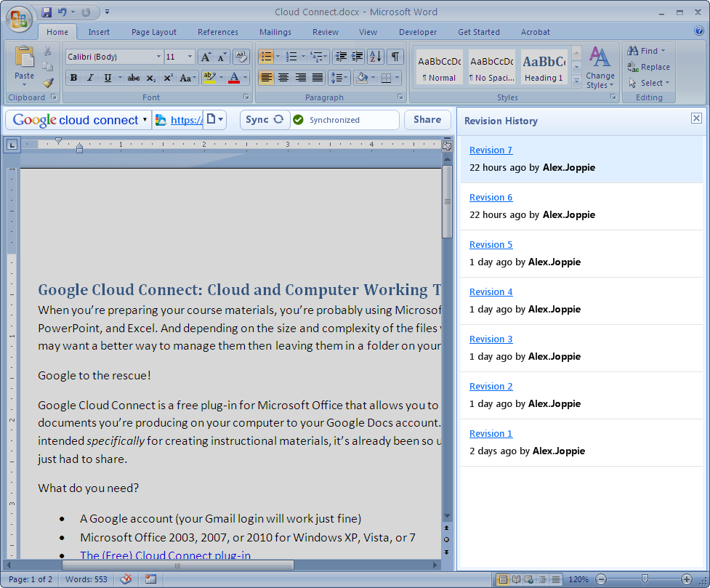Screen dimensions: 710x588
Task: Open Select Browse Object button
Action: coord(447,539)
